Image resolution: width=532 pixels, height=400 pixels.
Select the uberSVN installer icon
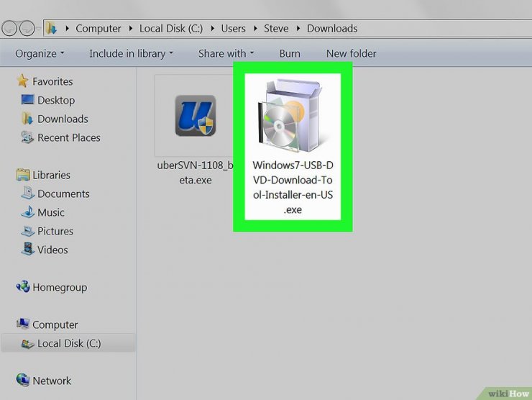[196, 116]
